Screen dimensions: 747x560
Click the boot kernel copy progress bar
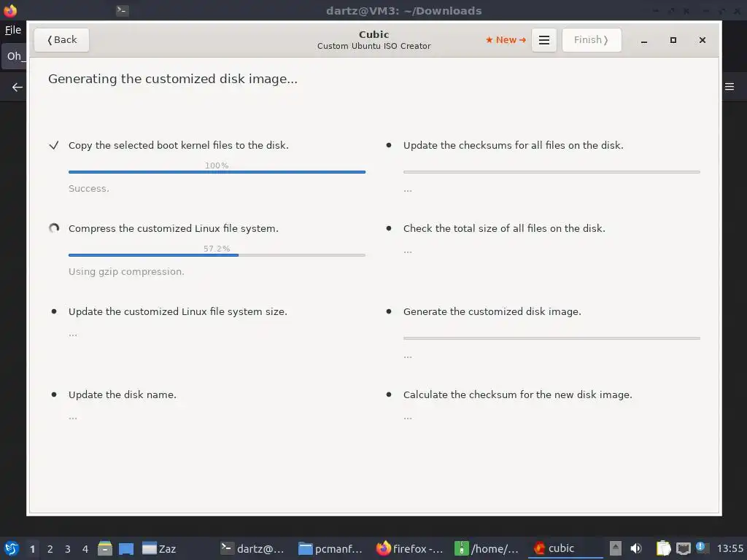tap(217, 172)
